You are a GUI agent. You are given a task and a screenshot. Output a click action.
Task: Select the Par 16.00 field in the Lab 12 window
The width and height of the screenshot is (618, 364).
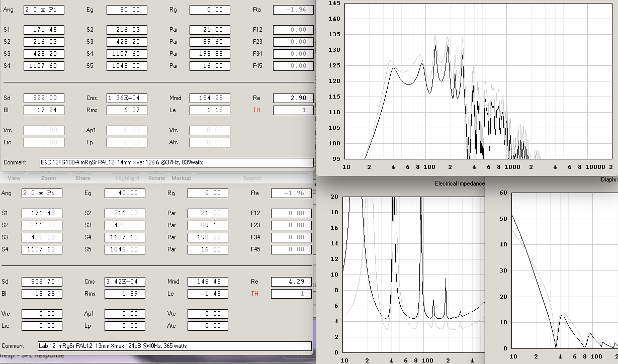[x=208, y=249]
